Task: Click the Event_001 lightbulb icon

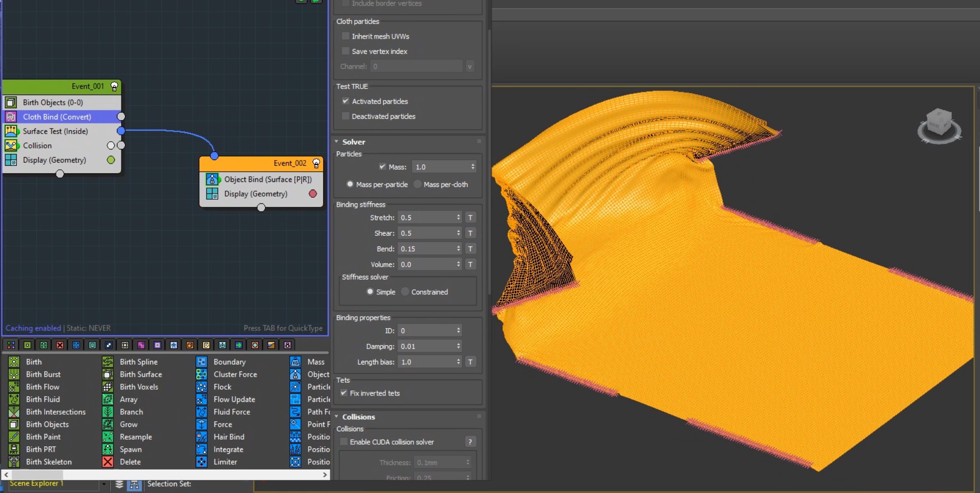Action: [114, 86]
